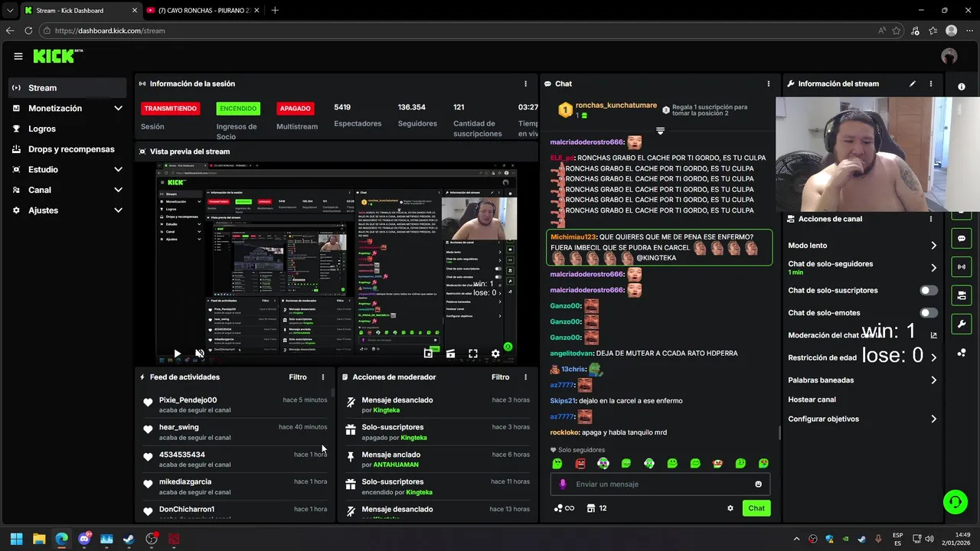980x551 pixels.
Task: Open the chat bubble widget in the right sidebar
Action: pyautogui.click(x=962, y=239)
